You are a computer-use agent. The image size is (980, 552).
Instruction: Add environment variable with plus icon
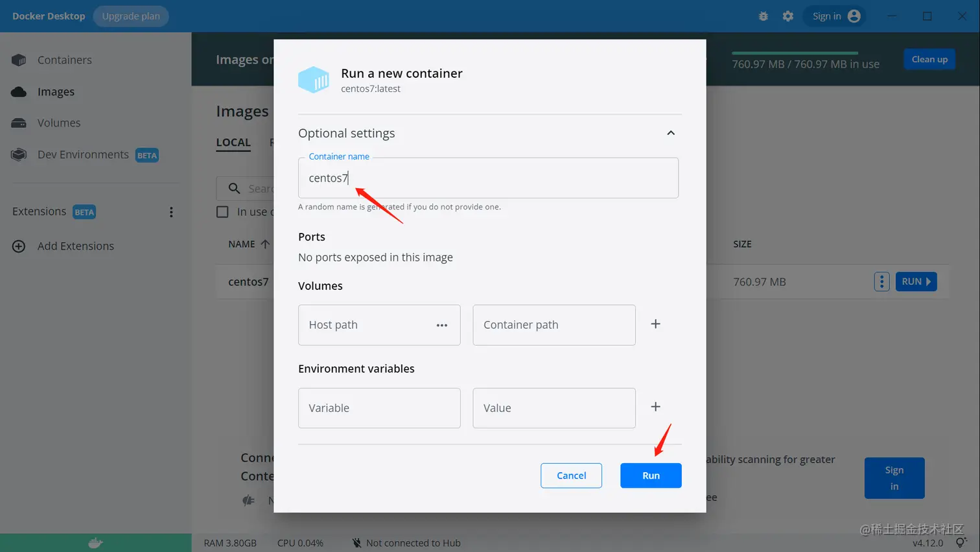655,407
